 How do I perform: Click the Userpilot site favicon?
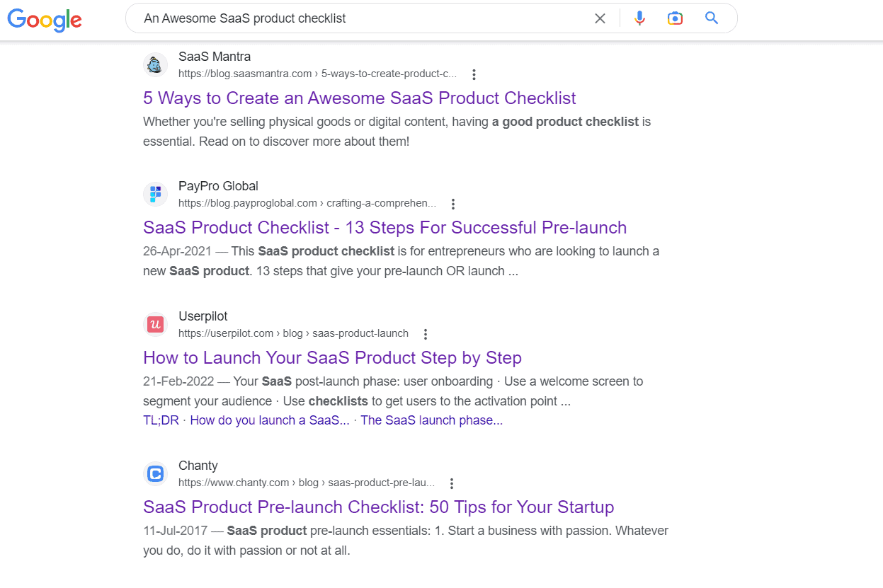(155, 325)
